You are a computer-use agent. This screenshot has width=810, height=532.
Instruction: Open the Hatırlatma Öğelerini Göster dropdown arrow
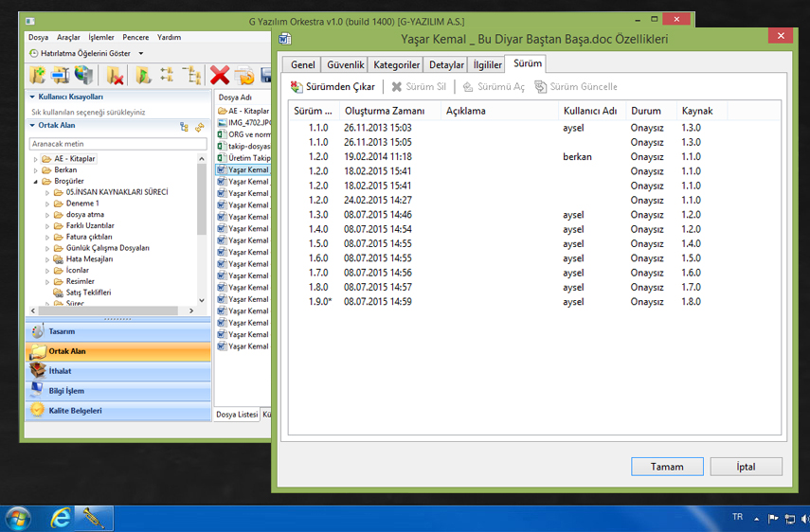pyautogui.click(x=141, y=54)
